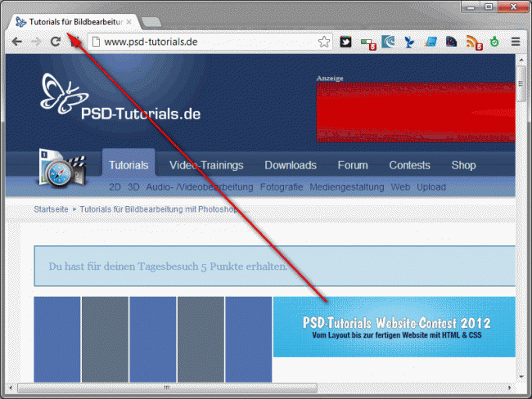Open the Twitter bird extension
532x399 pixels.
[x=345, y=42]
